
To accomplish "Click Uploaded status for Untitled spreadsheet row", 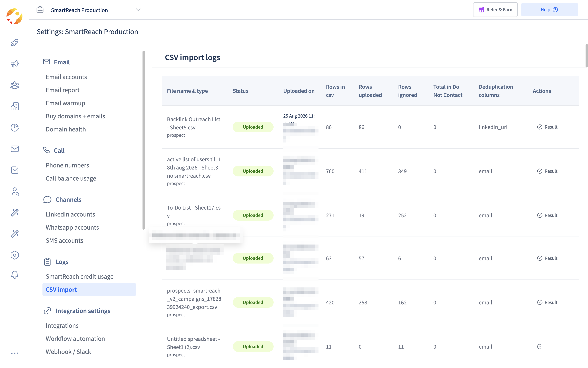I will (253, 347).
